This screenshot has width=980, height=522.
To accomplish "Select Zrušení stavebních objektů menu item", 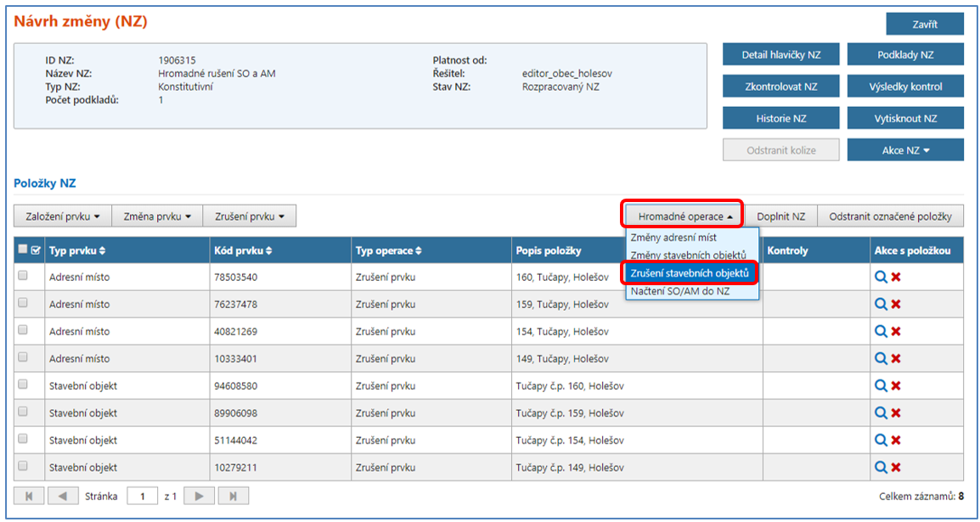I will 690,273.
